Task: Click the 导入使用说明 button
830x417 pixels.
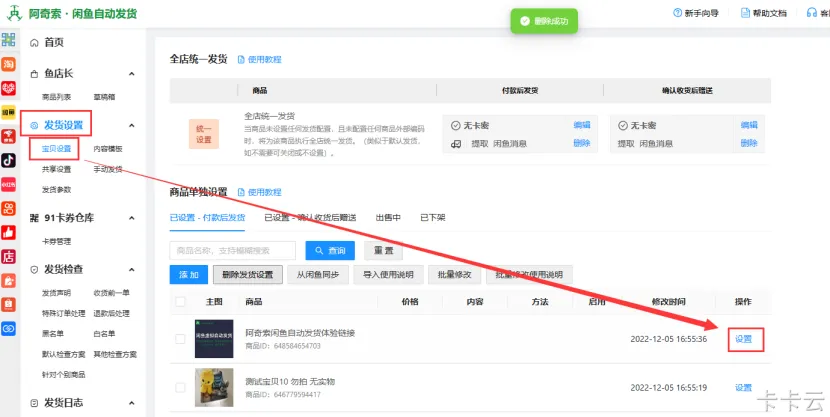Action: coord(389,275)
